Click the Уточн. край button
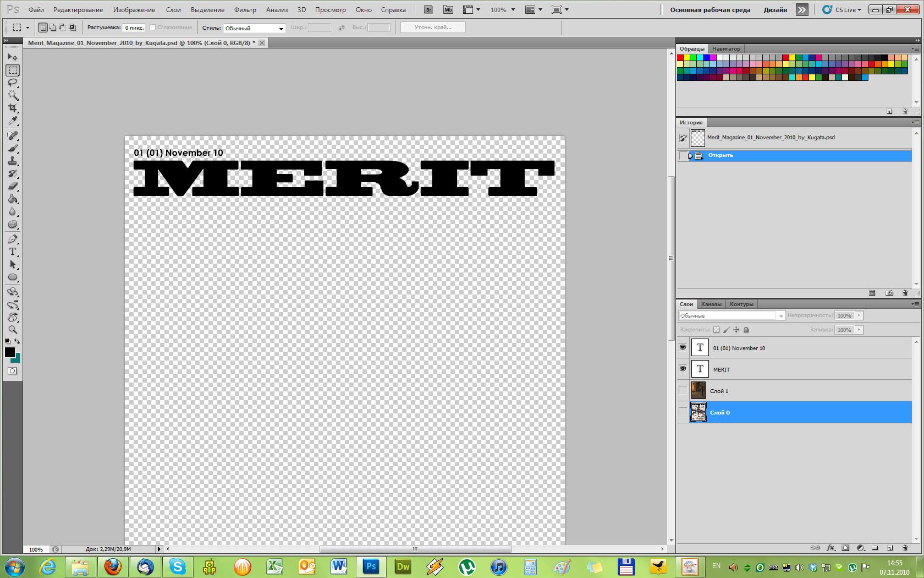 pyautogui.click(x=433, y=28)
